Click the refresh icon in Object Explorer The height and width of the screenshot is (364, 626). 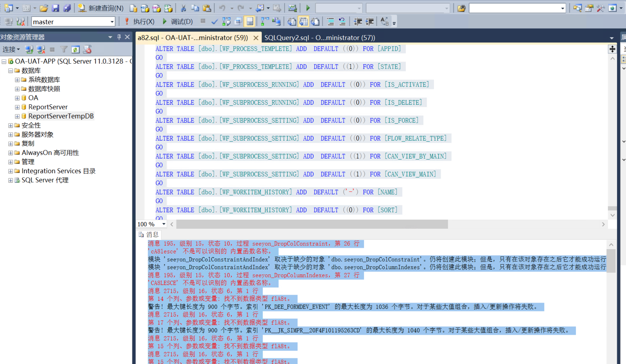75,49
